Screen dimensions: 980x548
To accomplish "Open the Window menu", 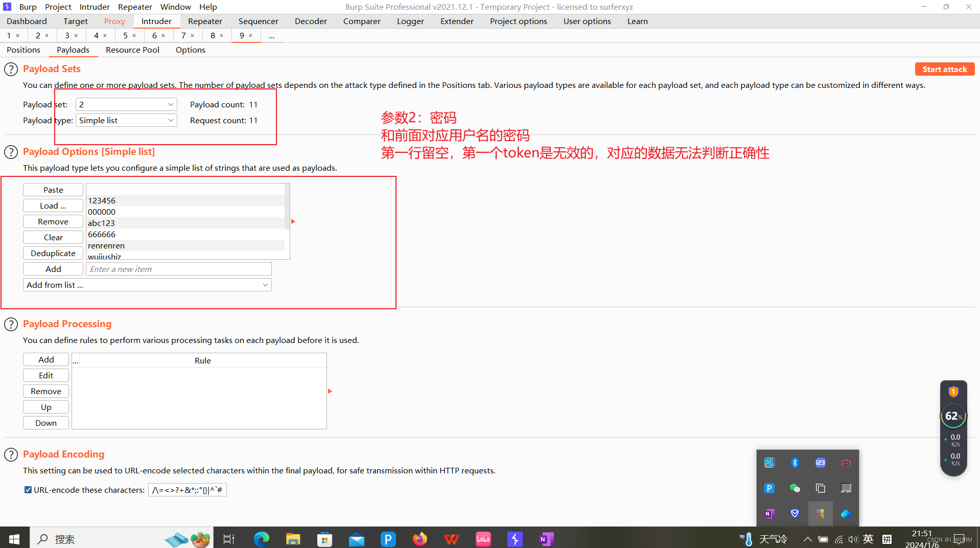I will point(175,7).
